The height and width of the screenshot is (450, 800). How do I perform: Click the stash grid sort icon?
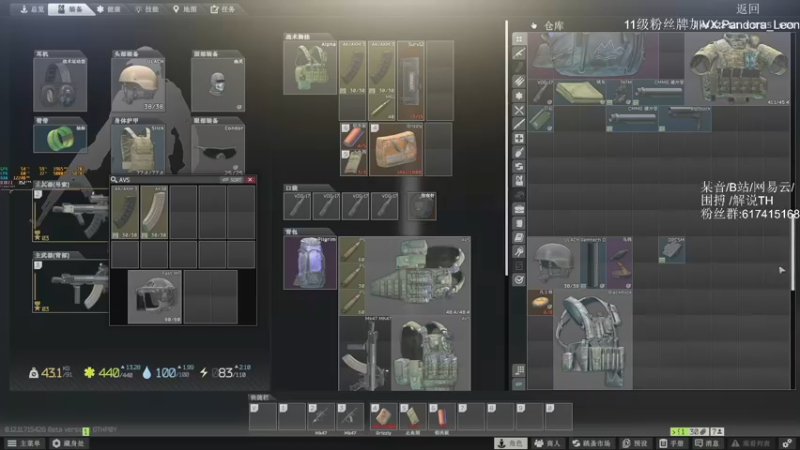pos(519,370)
